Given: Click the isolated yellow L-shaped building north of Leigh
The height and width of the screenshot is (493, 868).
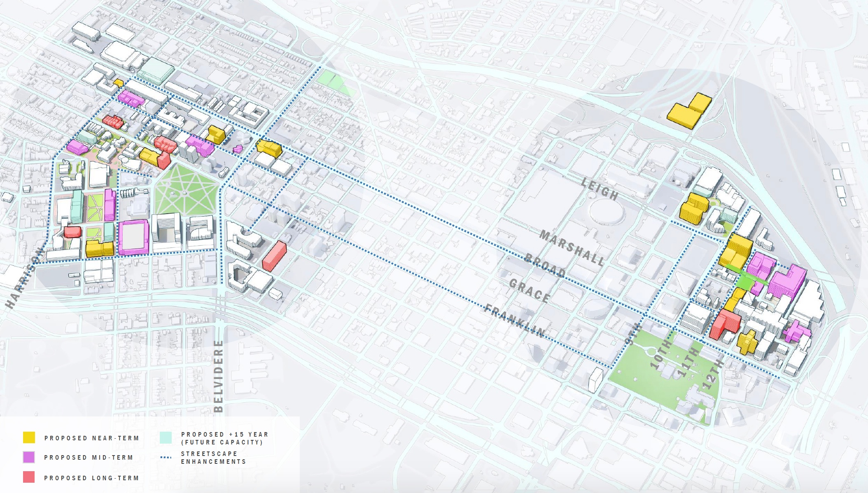Looking at the screenshot, I should pos(689,111).
